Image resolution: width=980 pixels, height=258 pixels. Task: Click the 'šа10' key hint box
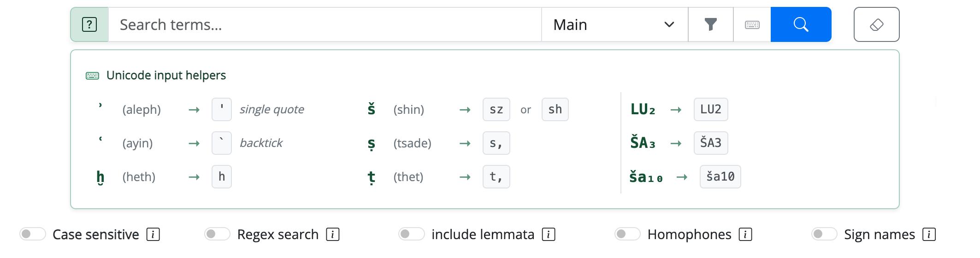click(720, 177)
